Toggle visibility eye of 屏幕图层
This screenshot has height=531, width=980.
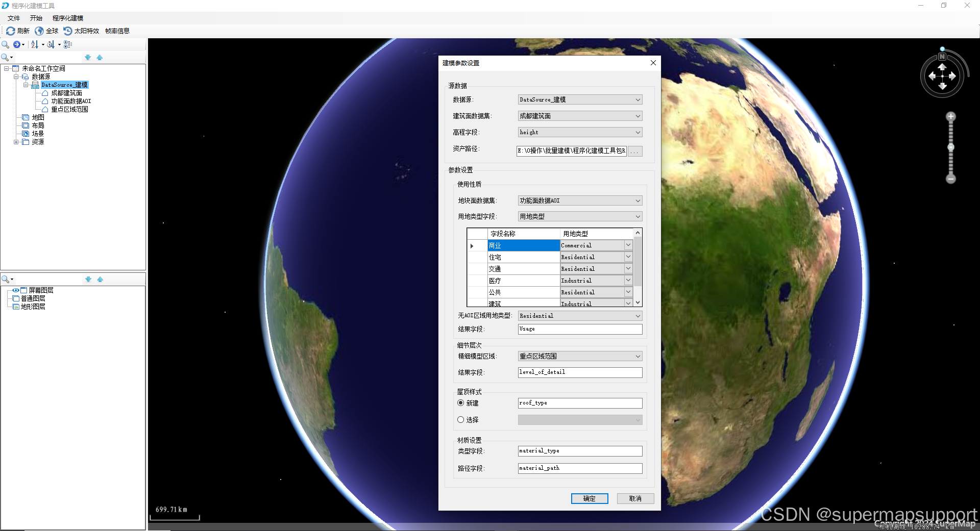coord(16,290)
